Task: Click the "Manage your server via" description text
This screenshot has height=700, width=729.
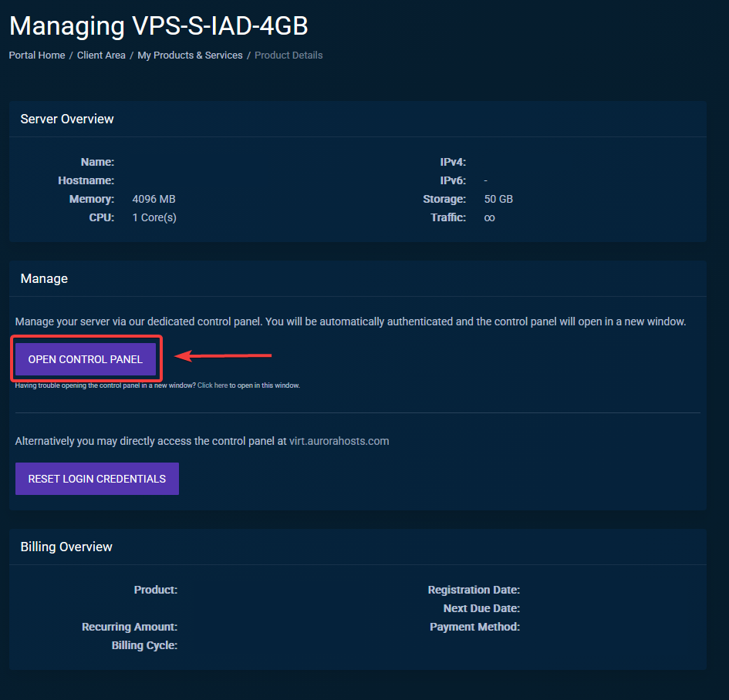Action: coord(350,321)
